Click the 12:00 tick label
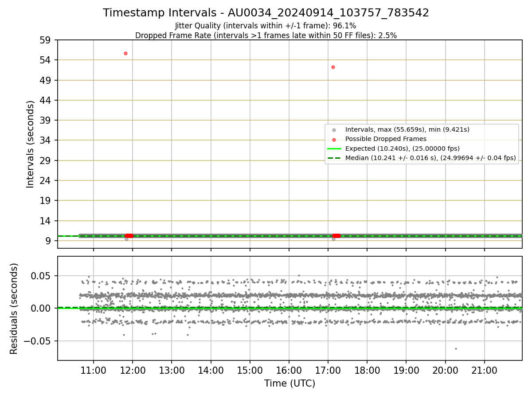Image resolution: width=532 pixels, height=399 pixels. tap(133, 371)
